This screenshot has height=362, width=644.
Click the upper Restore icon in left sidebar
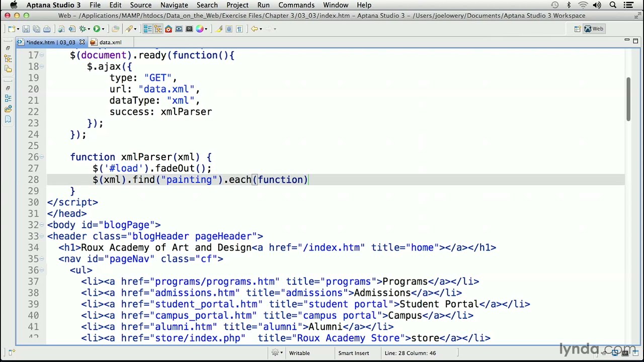pos(8,48)
